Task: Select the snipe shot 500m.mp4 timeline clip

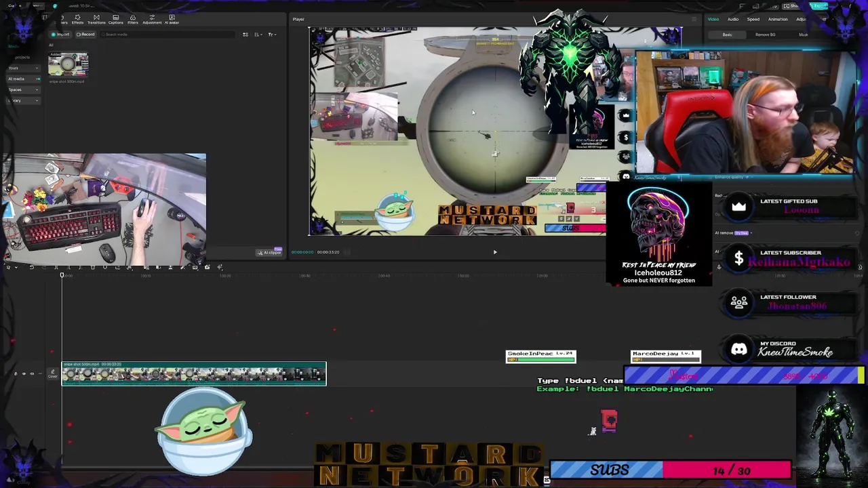Action: coord(194,374)
